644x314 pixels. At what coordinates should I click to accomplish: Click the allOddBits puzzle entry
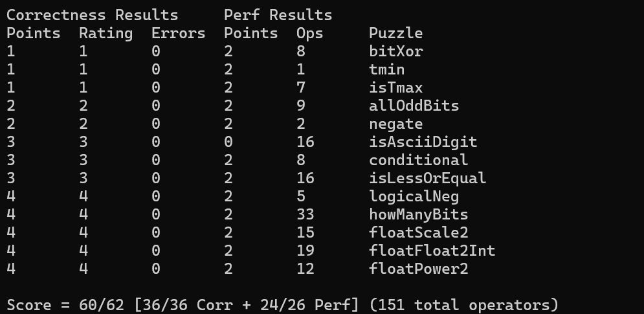(414, 106)
